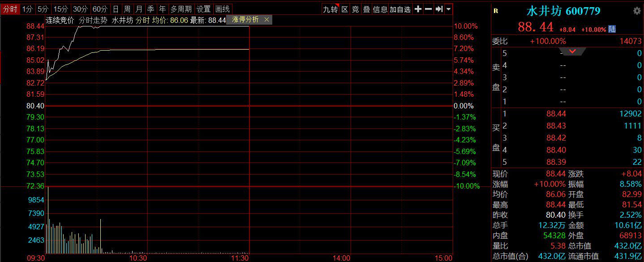Click the 9854 volume axis label
The width and height of the screenshot is (644, 262).
[x=36, y=200]
